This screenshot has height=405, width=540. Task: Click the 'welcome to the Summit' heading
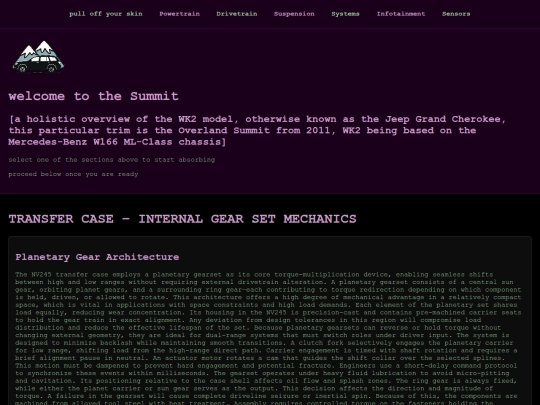[93, 96]
